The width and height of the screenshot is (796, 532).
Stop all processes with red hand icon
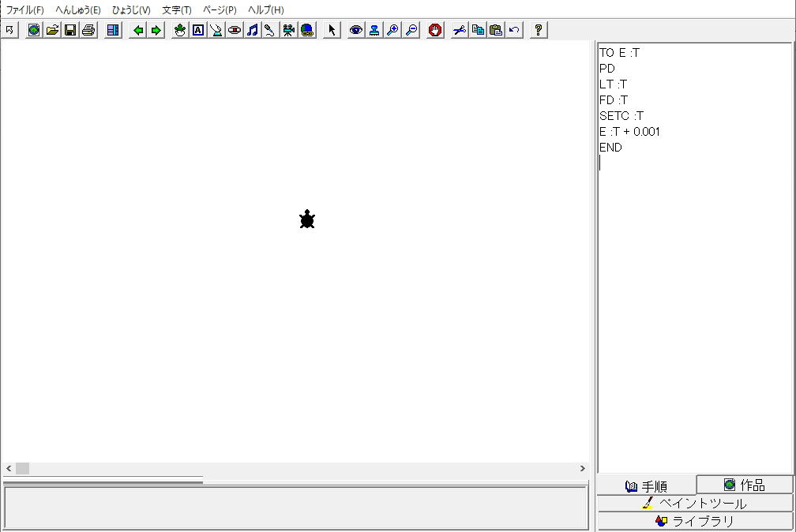click(435, 30)
